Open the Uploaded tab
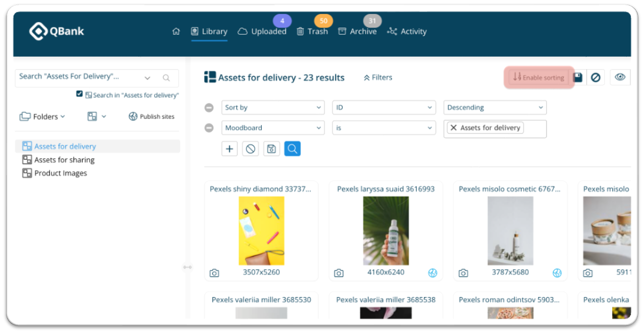This screenshot has height=333, width=644. click(x=262, y=32)
